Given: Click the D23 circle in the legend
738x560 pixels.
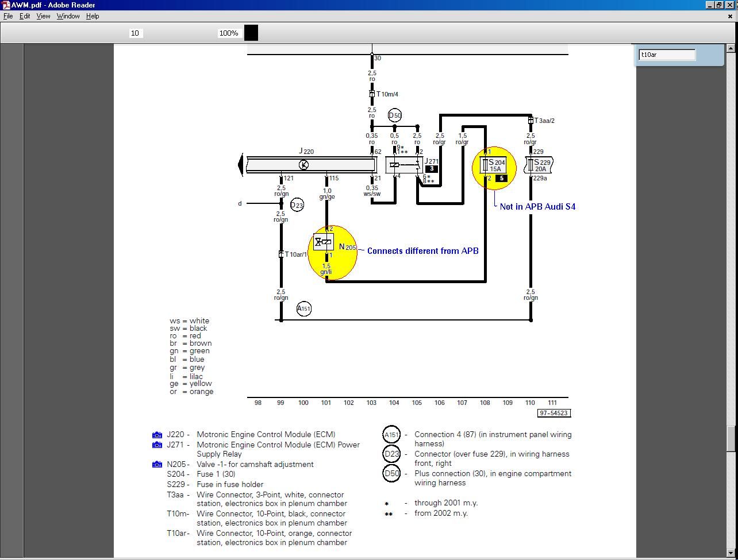Looking at the screenshot, I should coord(391,454).
